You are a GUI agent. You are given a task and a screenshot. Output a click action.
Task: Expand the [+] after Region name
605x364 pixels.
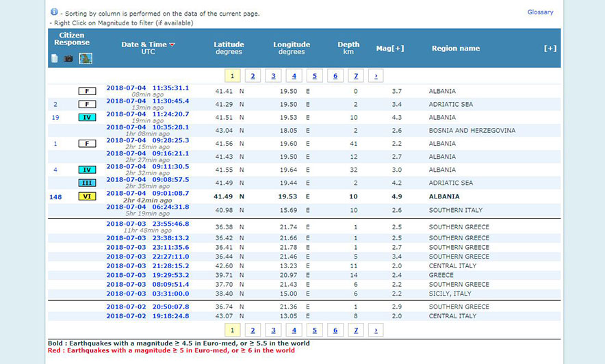click(550, 49)
